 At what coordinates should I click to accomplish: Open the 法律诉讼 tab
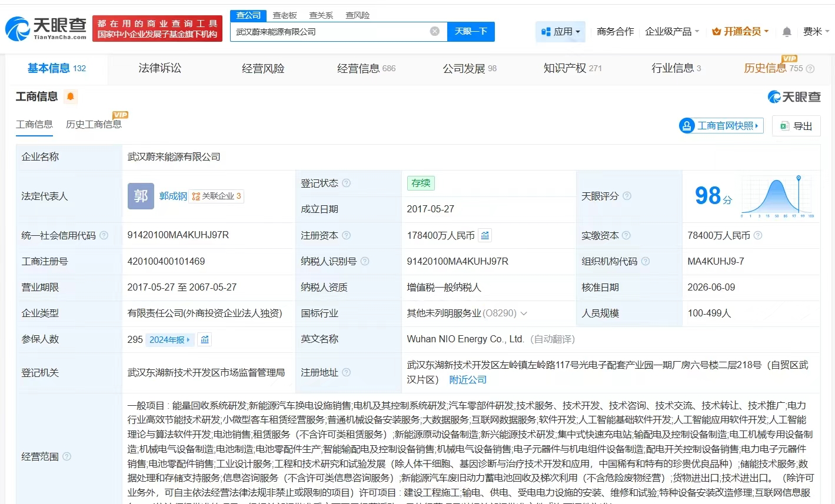click(x=159, y=69)
